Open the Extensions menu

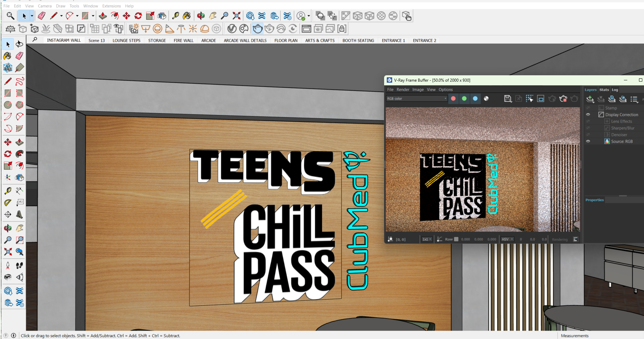tap(112, 6)
